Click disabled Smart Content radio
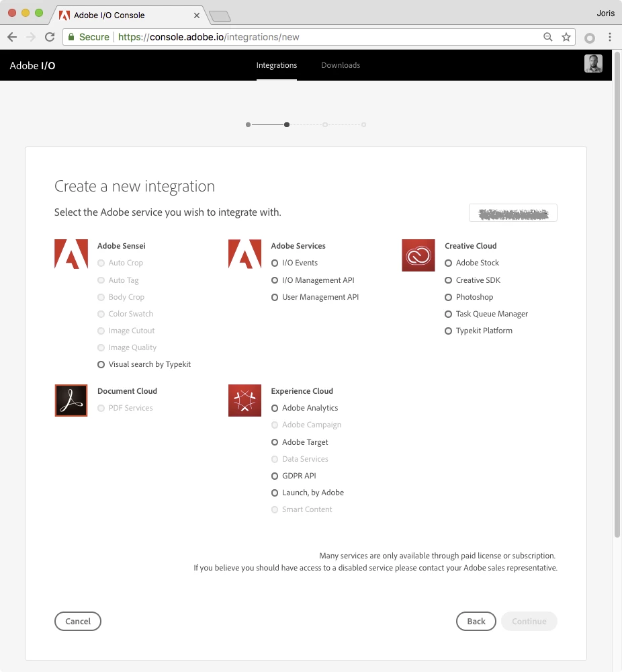622x672 pixels. [275, 509]
